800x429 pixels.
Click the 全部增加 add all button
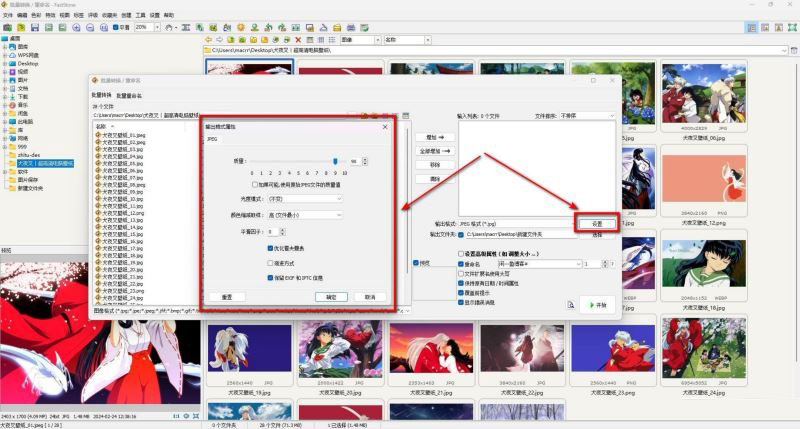(435, 151)
